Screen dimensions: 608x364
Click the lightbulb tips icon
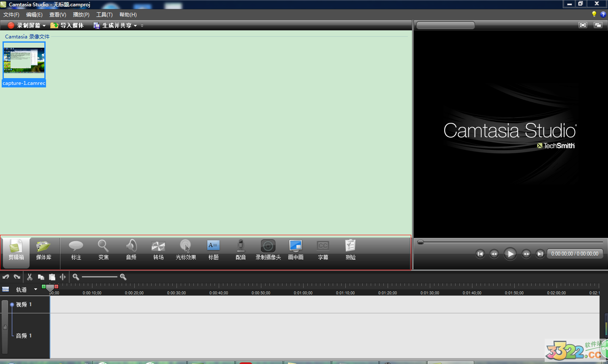[594, 14]
